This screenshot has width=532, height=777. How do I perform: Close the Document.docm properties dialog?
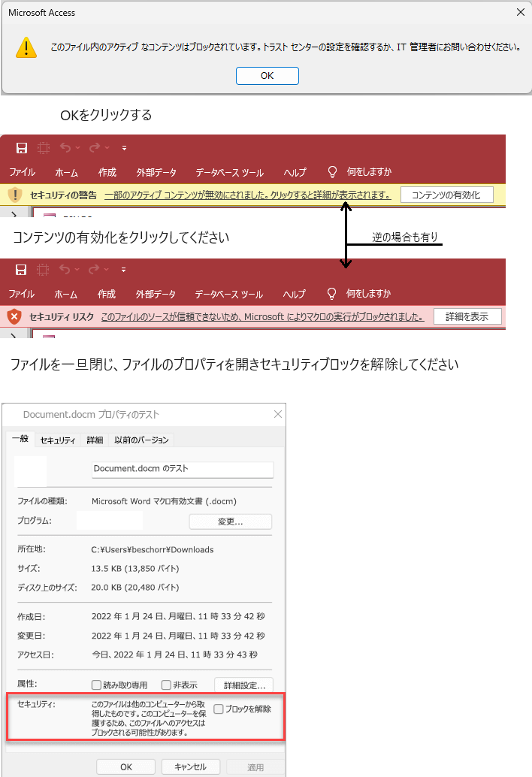tap(278, 414)
